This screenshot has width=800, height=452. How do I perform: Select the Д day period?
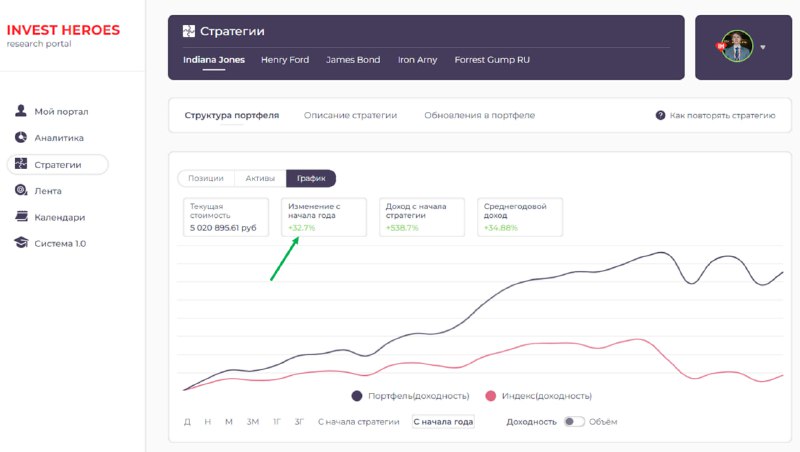tap(187, 422)
